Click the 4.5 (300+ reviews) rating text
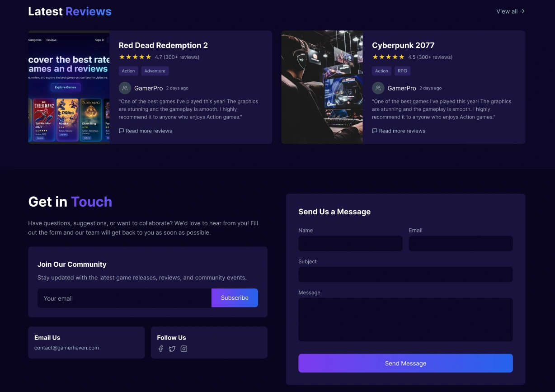This screenshot has height=392, width=555. tap(430, 57)
